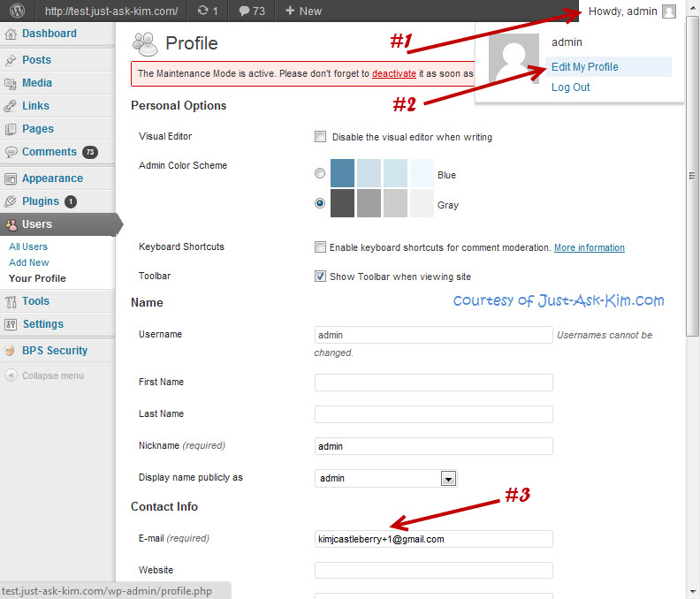
Task: Click Add New under Users
Action: click(29, 262)
